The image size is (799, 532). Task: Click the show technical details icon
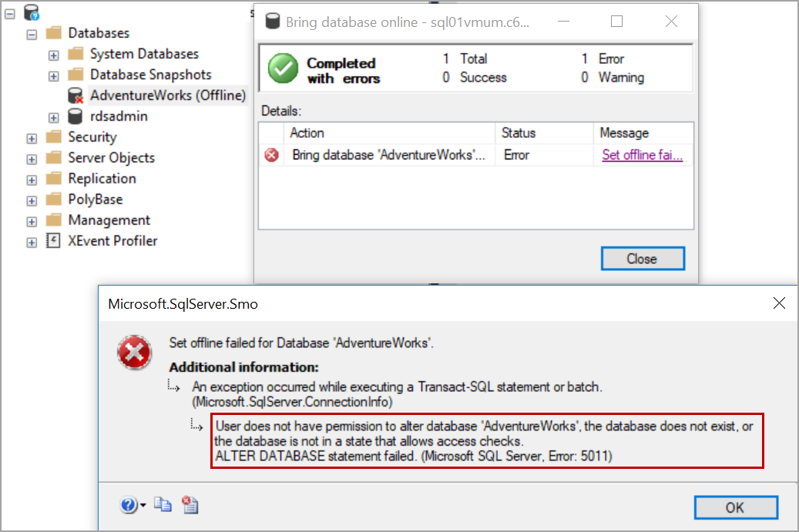(190, 504)
